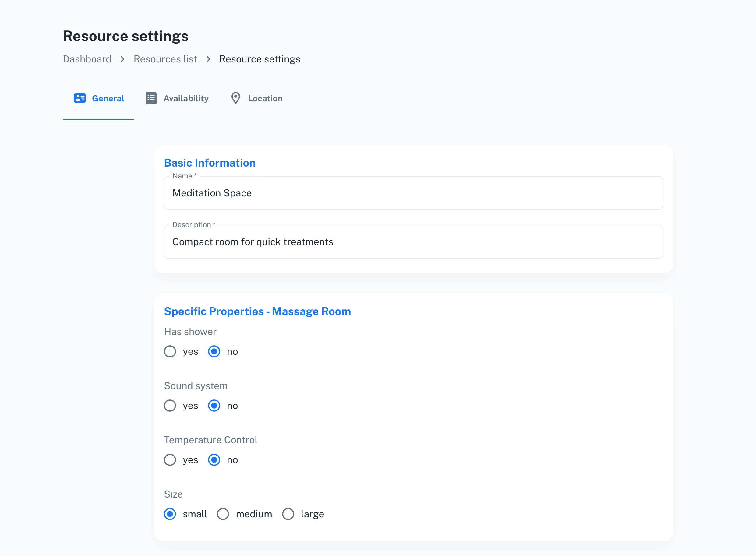Click the Availability list icon
This screenshot has height=556, width=756.
pyautogui.click(x=150, y=98)
